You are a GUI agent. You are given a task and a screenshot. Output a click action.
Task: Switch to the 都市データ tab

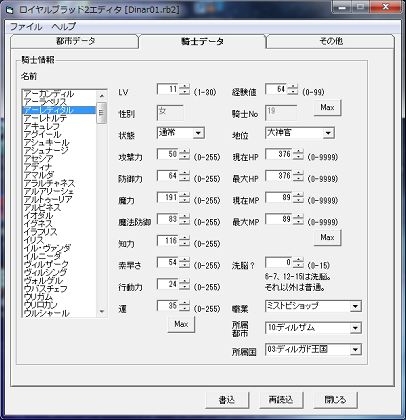pyautogui.click(x=75, y=41)
